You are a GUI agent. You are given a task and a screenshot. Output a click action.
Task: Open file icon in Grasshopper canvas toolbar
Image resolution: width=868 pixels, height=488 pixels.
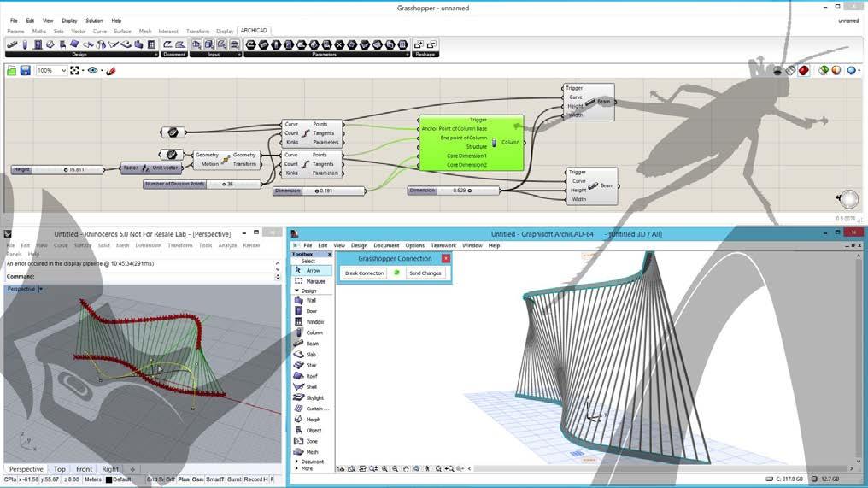click(x=12, y=70)
